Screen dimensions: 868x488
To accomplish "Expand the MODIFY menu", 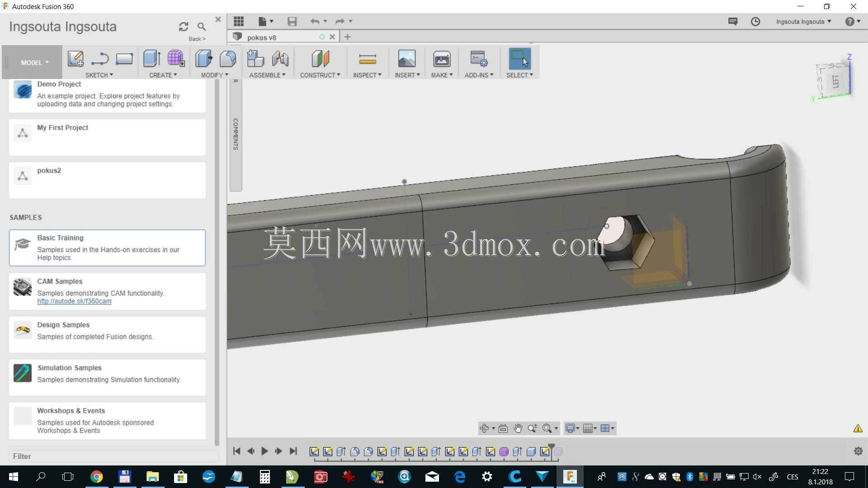I will pos(215,75).
